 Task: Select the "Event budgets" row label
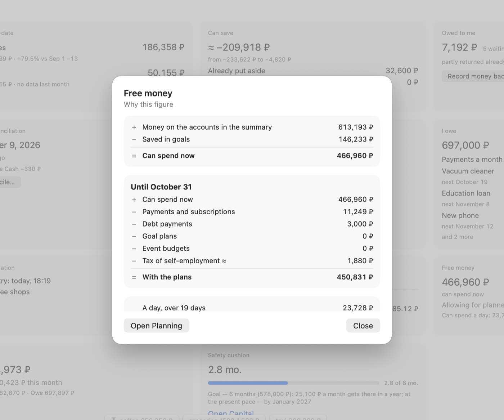pos(166,249)
